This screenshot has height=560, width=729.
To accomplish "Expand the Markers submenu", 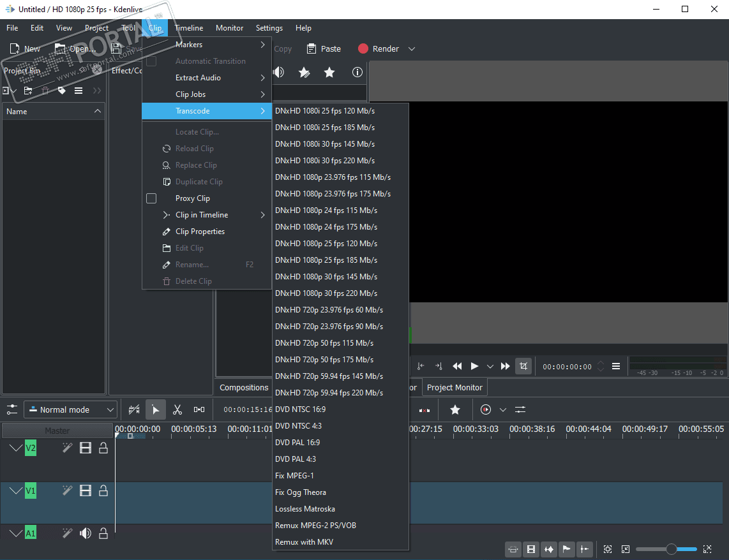I will point(207,45).
